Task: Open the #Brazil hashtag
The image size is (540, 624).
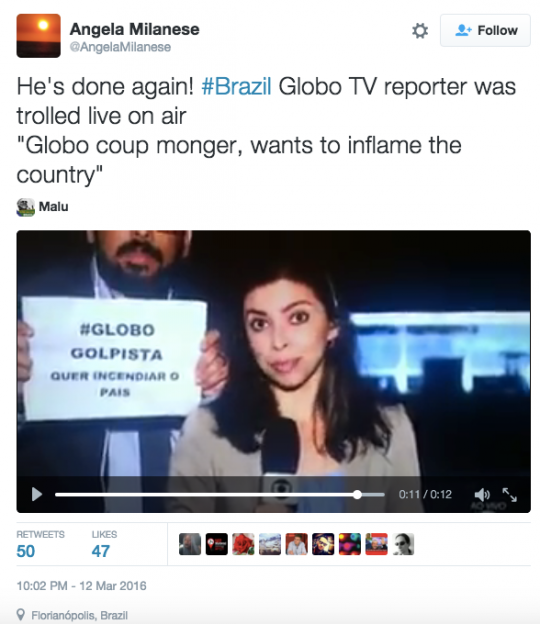Action: (x=236, y=86)
